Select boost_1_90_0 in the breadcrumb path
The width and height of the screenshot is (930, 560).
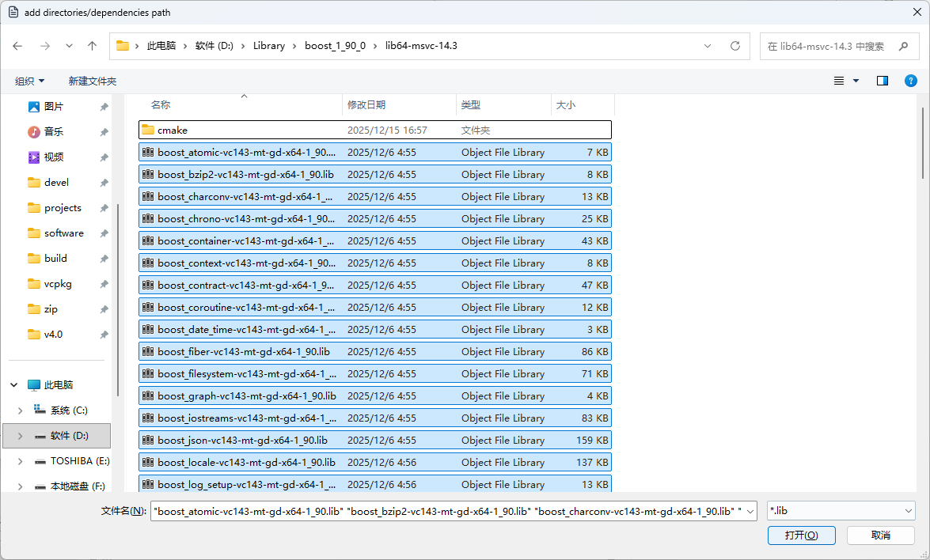point(337,45)
